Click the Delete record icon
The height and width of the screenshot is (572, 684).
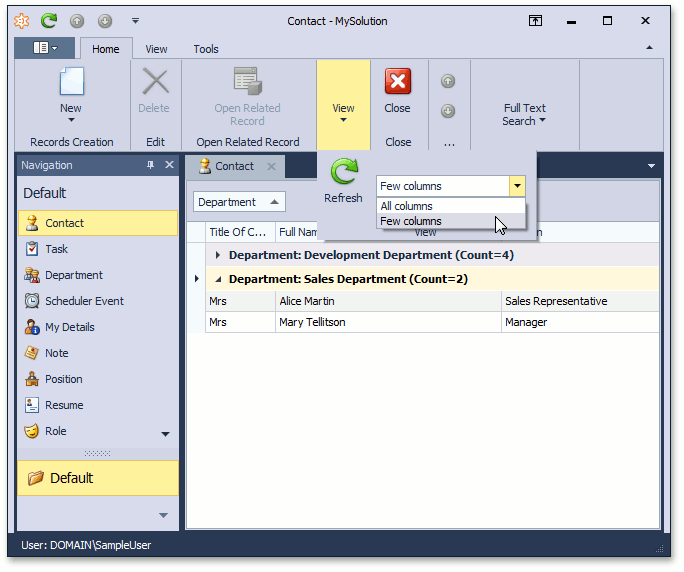click(156, 82)
